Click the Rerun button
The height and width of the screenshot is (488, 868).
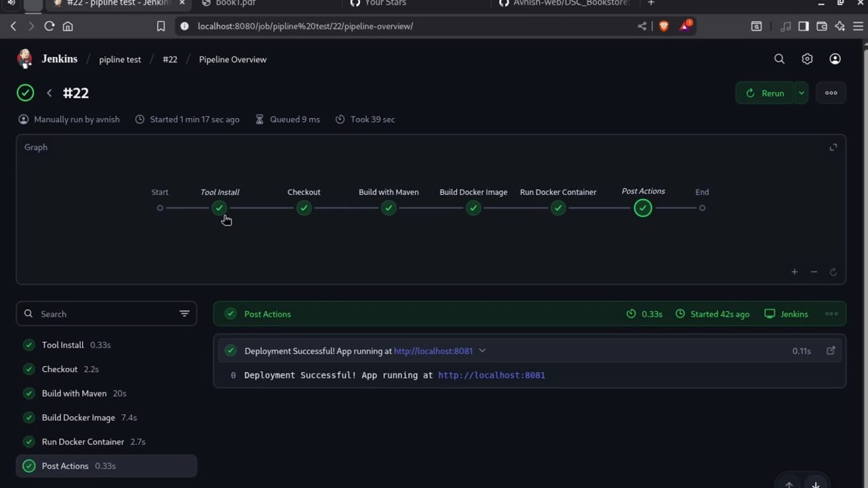765,93
